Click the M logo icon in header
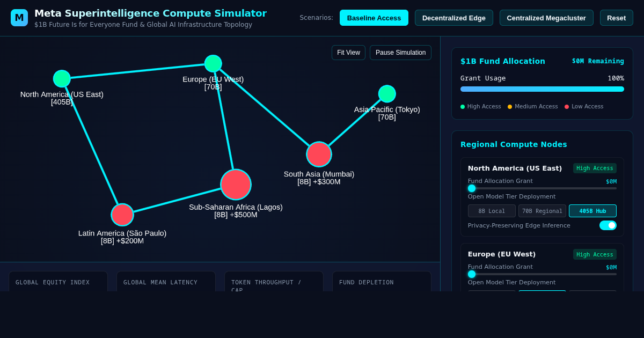This screenshot has height=338, width=644. [x=19, y=18]
